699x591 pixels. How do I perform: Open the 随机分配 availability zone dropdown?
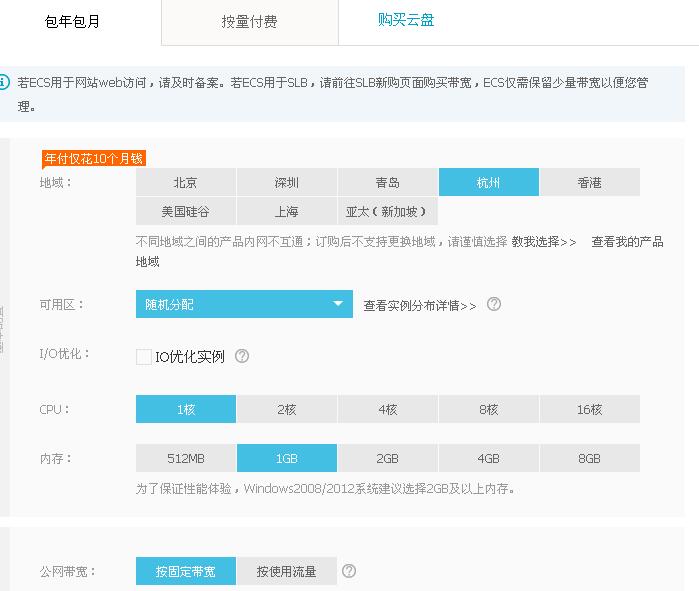(x=244, y=304)
